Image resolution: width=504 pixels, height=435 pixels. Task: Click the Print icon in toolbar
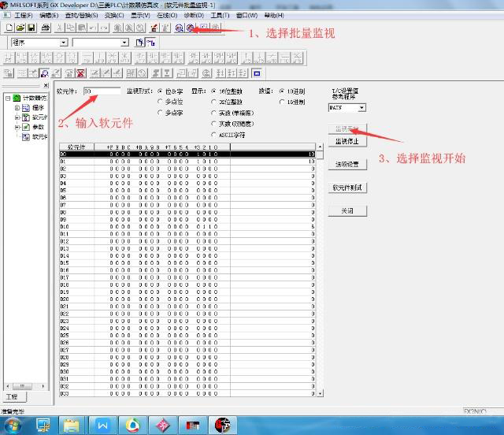(46, 28)
